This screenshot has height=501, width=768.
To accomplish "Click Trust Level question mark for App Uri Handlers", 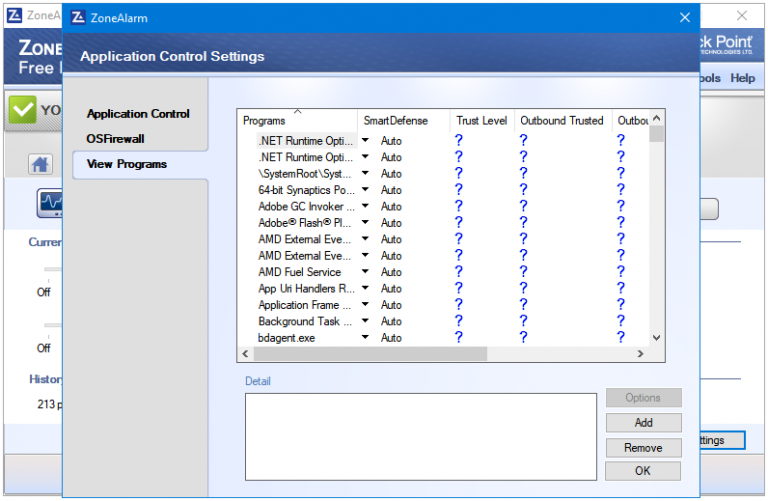I will (x=458, y=288).
